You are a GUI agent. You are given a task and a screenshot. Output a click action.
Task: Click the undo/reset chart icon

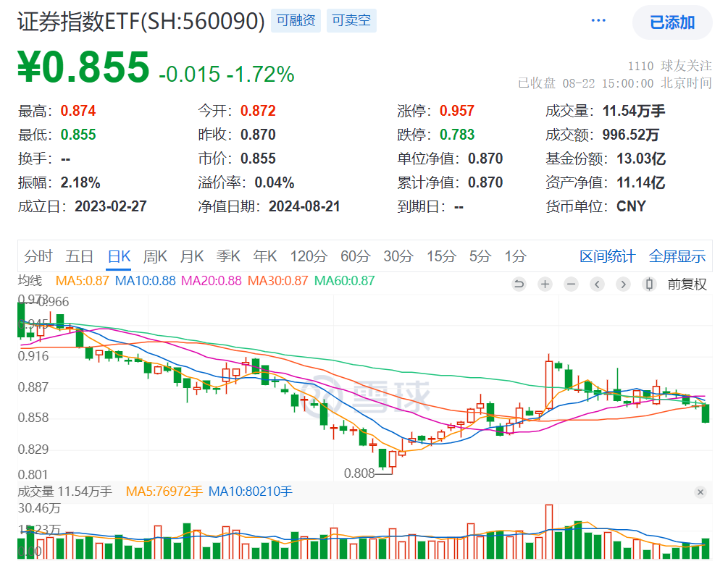519,284
